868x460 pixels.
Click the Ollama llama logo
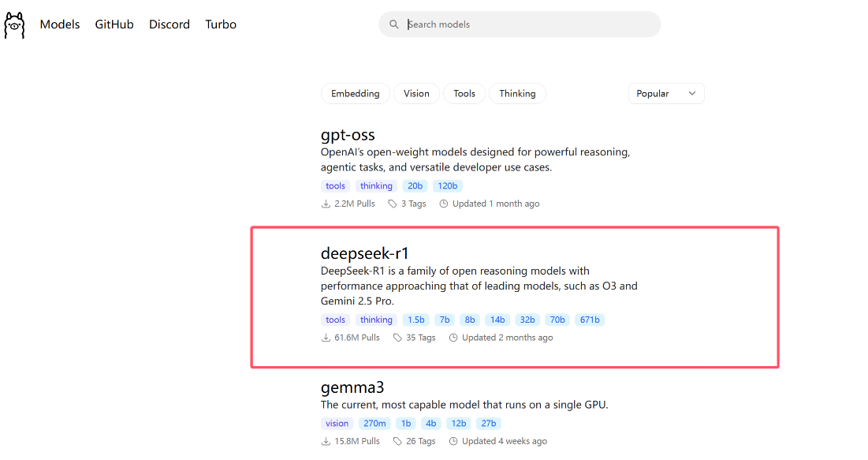tap(14, 24)
